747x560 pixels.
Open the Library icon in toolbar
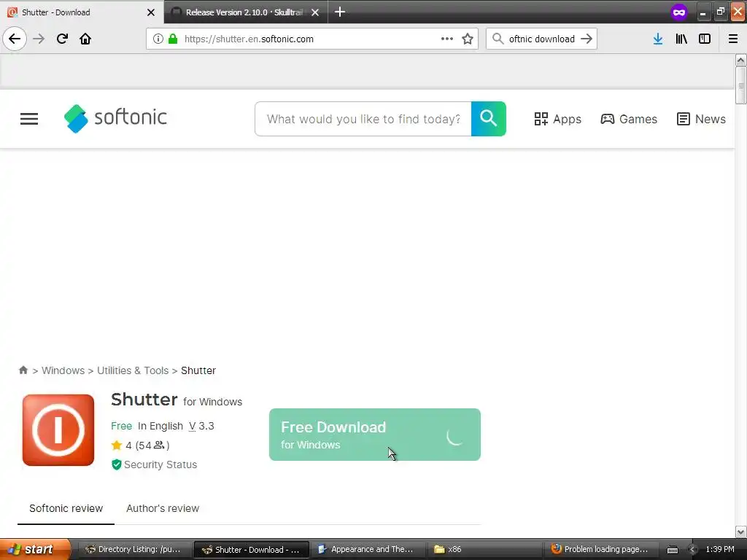pyautogui.click(x=681, y=39)
